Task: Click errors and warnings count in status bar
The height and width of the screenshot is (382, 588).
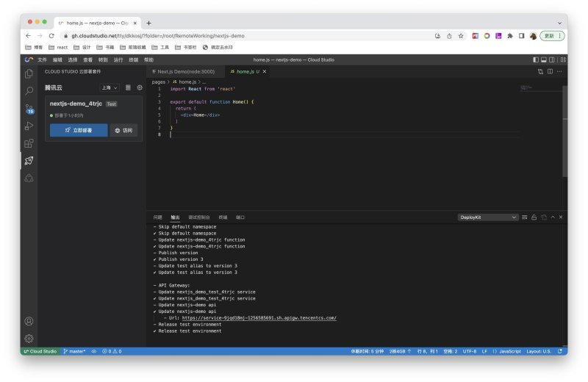Action: pos(112,351)
